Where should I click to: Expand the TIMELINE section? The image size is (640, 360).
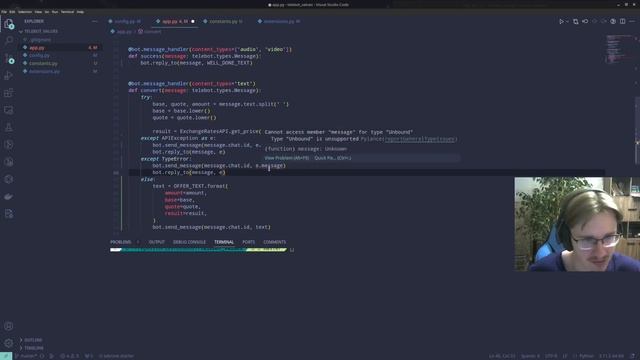click(x=33, y=348)
